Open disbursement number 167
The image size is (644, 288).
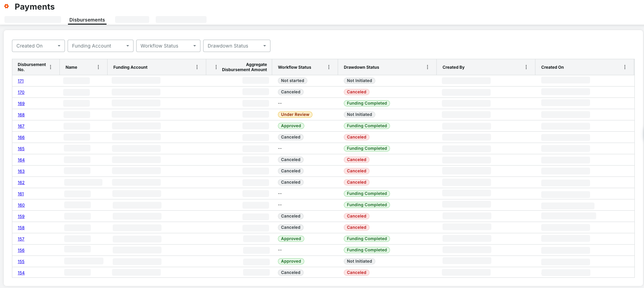point(21,126)
